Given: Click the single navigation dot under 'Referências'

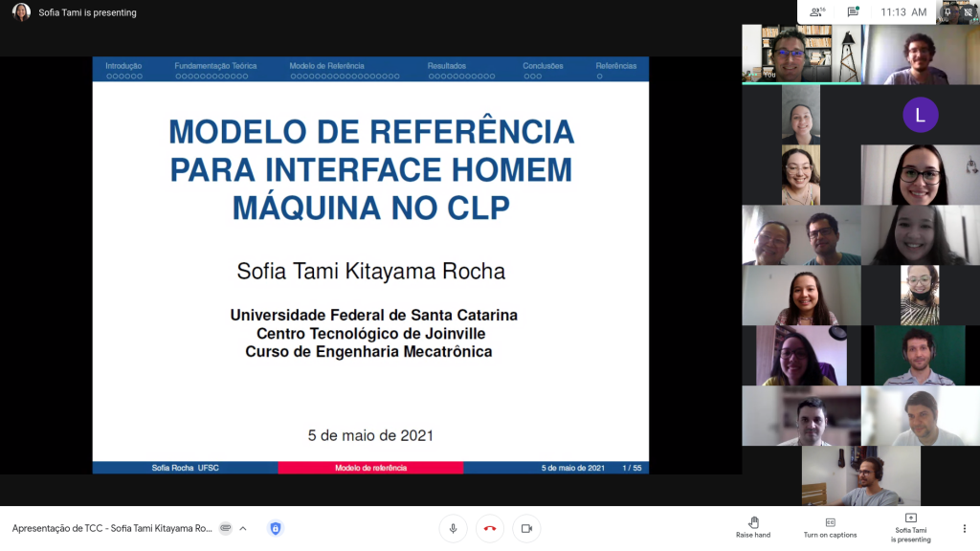Looking at the screenshot, I should 599,77.
